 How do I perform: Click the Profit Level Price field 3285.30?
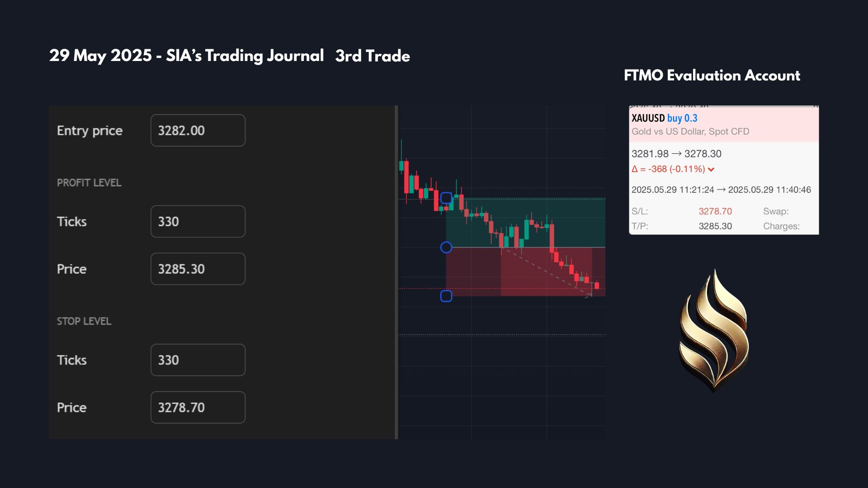coord(198,269)
